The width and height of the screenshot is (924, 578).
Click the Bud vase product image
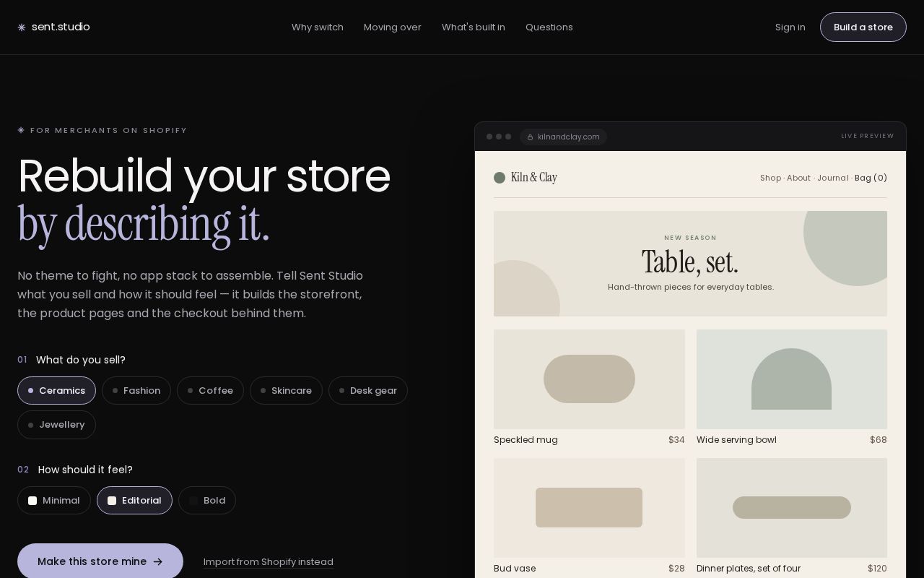tap(589, 508)
